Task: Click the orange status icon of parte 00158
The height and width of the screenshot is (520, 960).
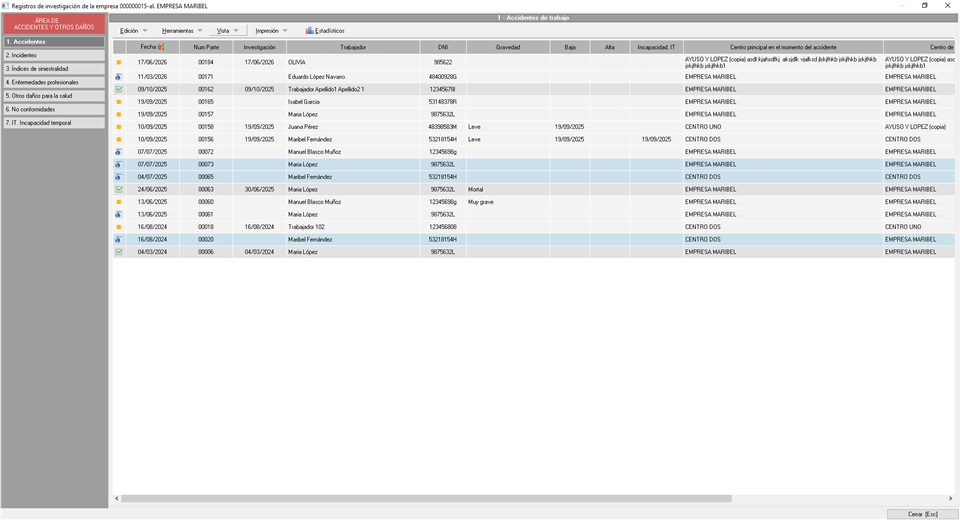Action: click(x=119, y=127)
